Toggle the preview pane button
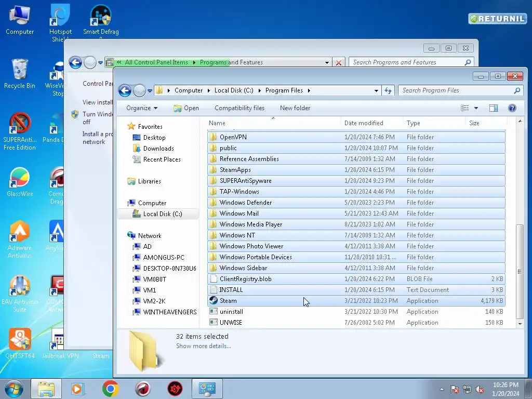Viewport: 532px width, 399px height. click(494, 108)
